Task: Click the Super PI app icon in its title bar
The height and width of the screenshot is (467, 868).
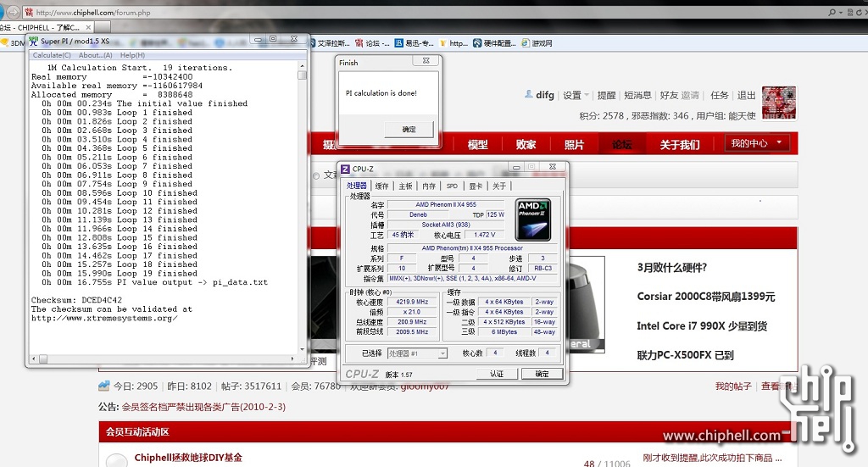Action: (x=33, y=41)
